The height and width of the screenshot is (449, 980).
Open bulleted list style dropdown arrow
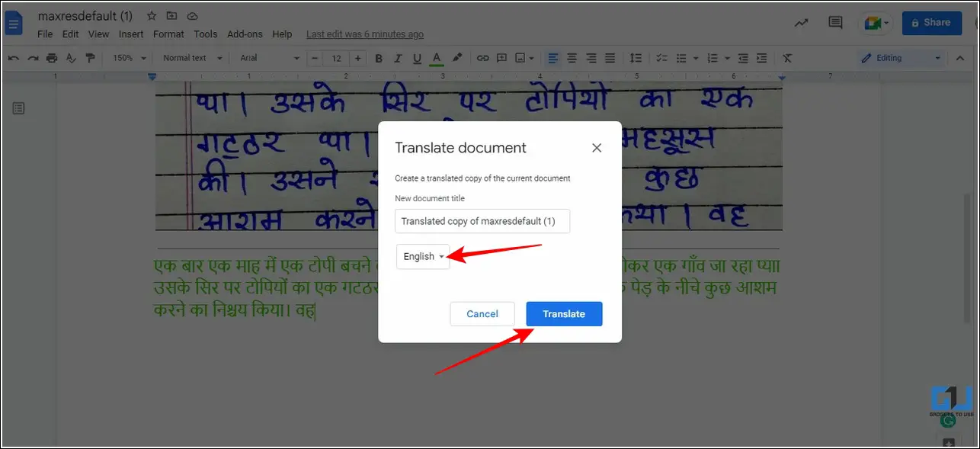tap(695, 58)
